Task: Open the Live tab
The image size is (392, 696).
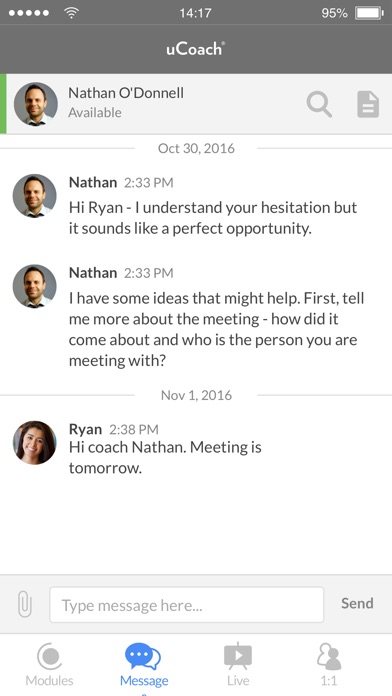Action: click(x=238, y=664)
